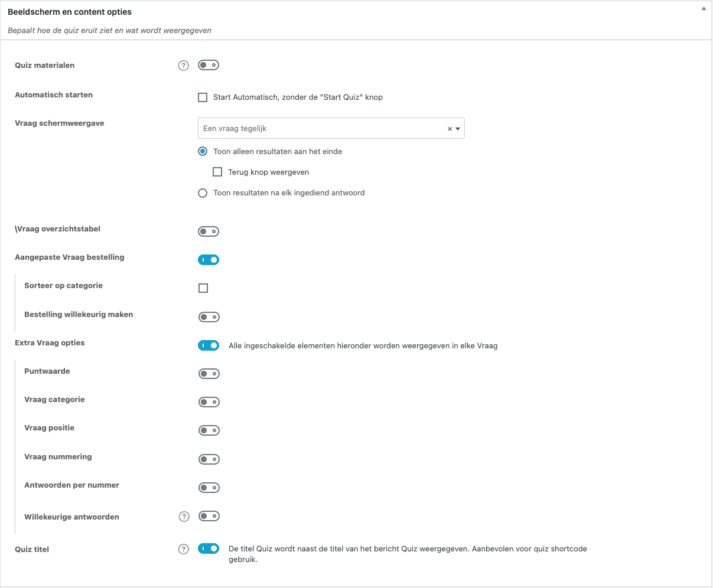
Task: Click help icon beside Willekeurige antwoorden
Action: pos(184,517)
